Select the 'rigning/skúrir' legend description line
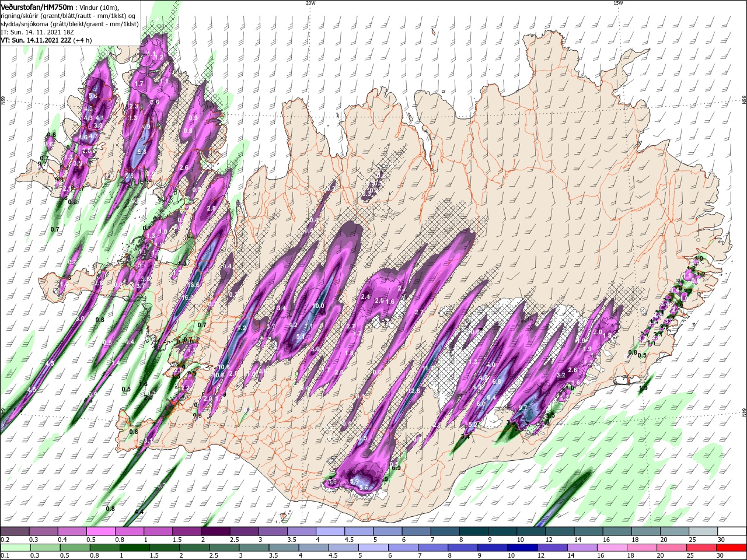 pos(68,16)
